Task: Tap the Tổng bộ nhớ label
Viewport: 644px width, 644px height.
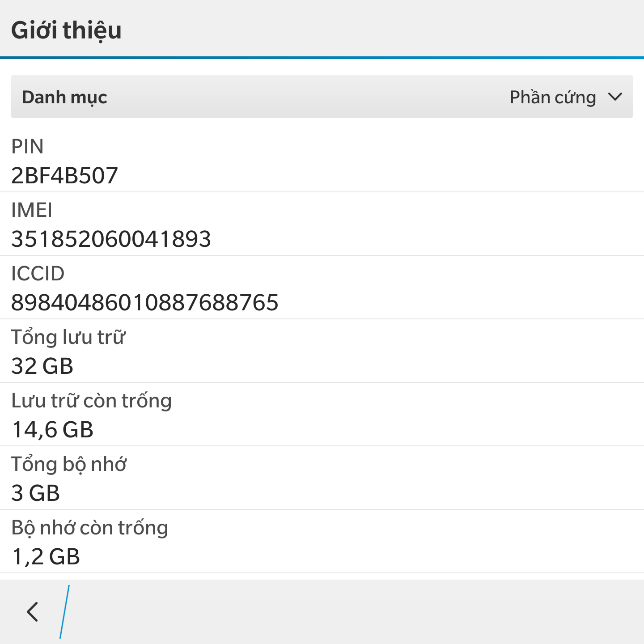Action: coord(69,464)
